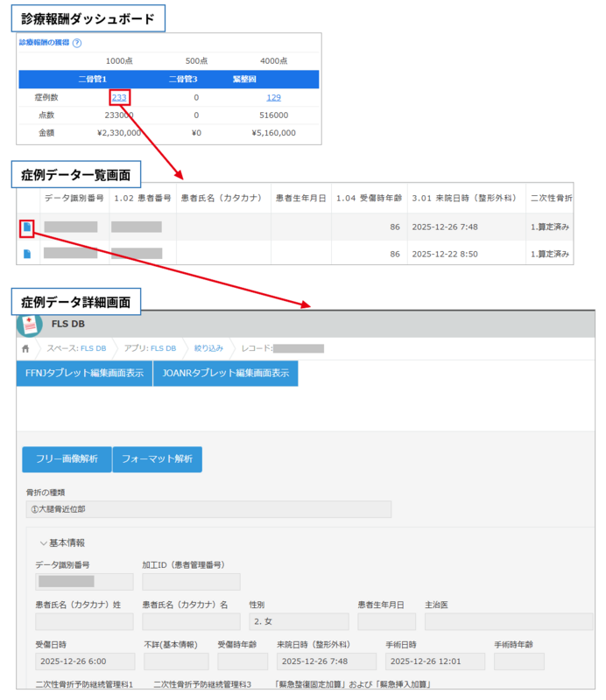Click the データ識別番号 column header
The width and height of the screenshot is (606, 700).
point(74,198)
